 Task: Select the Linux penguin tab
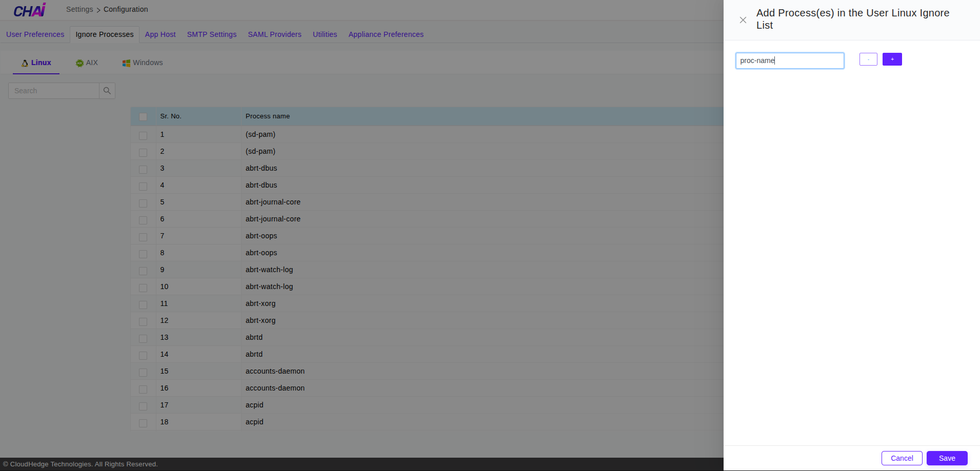(x=36, y=63)
